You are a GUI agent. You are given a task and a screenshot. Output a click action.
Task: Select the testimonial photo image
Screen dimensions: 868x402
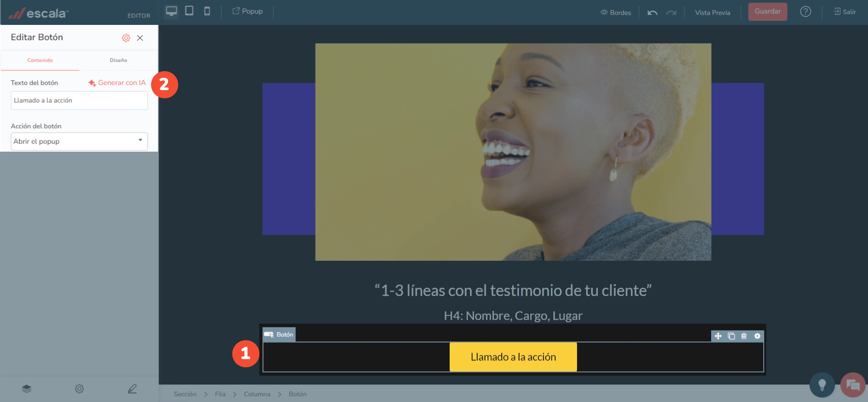coord(513,152)
